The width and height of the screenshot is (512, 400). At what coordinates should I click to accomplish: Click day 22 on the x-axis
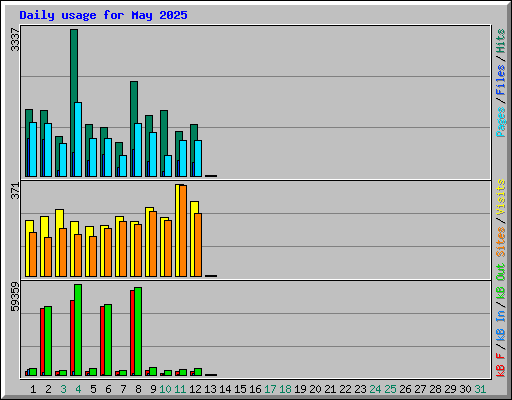click(x=345, y=389)
